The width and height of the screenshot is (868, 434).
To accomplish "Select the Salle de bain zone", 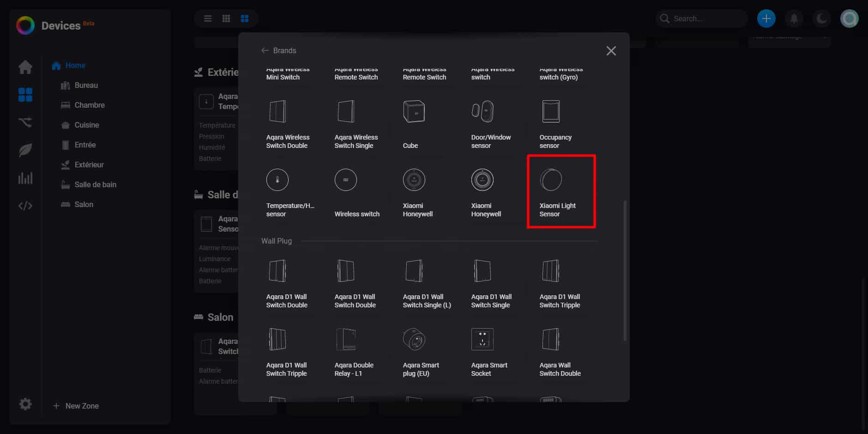I will click(89, 185).
